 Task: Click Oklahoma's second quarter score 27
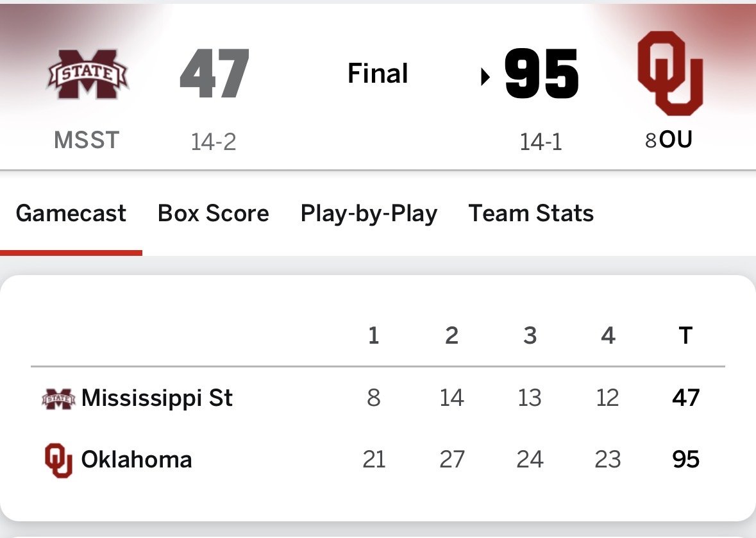(x=451, y=460)
